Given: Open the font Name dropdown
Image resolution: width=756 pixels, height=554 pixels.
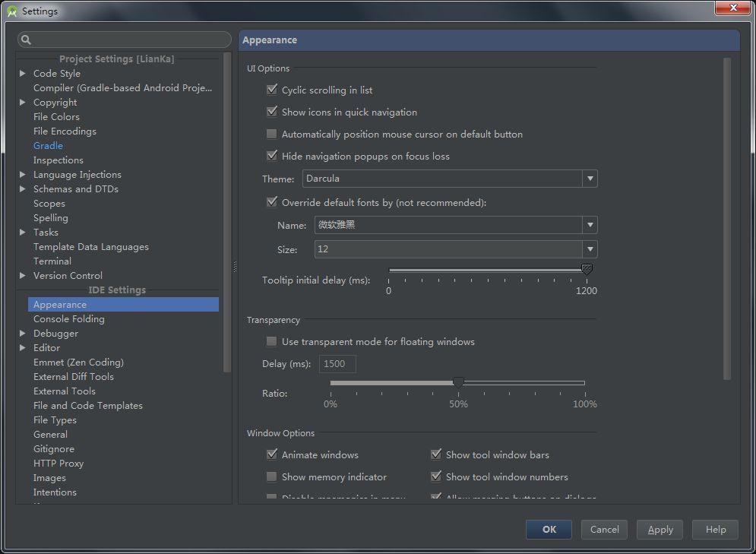Looking at the screenshot, I should pyautogui.click(x=590, y=226).
